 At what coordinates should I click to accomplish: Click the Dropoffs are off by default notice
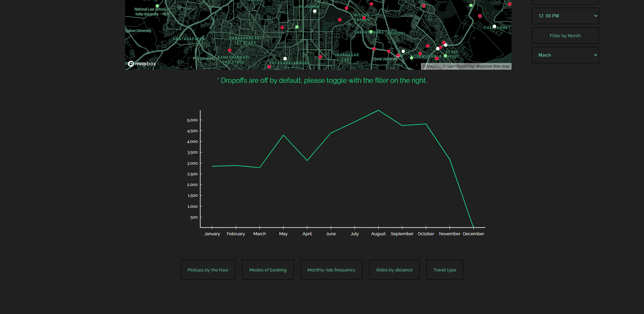point(322,80)
